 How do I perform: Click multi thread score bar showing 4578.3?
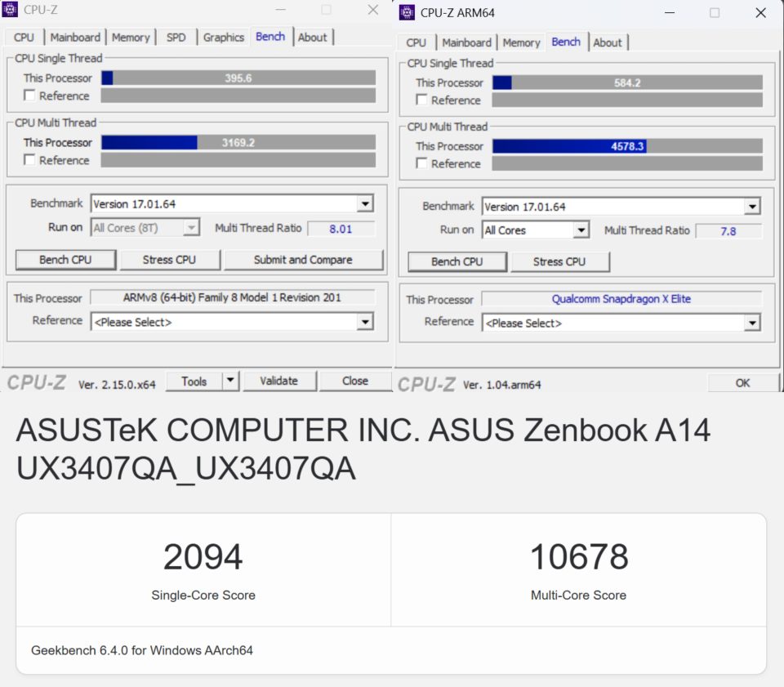tap(627, 146)
